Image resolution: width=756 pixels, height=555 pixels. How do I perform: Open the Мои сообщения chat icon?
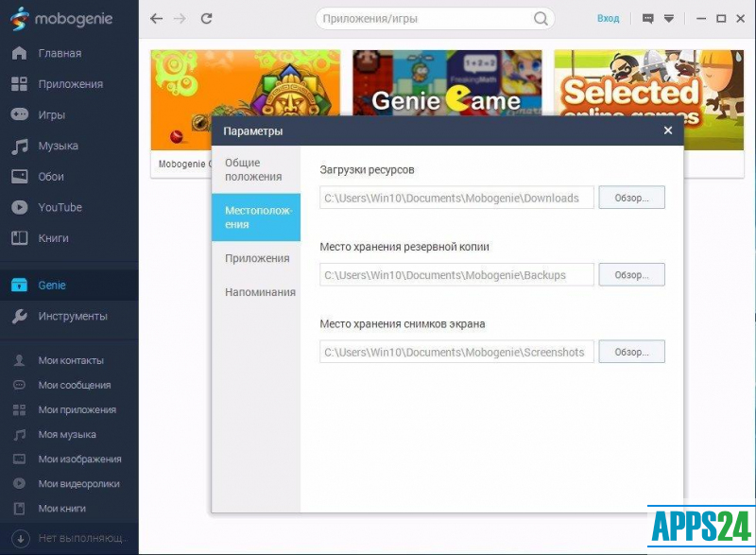tap(19, 385)
